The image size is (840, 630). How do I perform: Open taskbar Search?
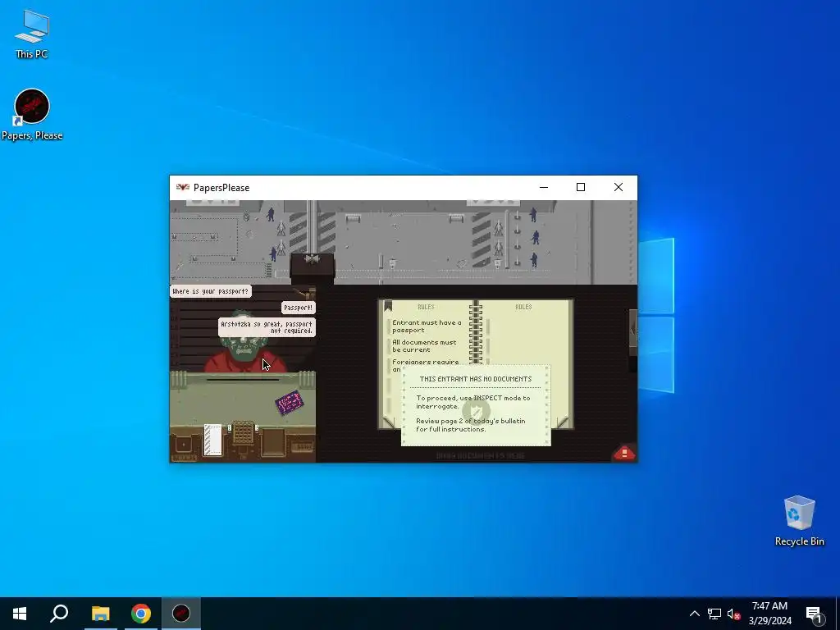point(59,614)
